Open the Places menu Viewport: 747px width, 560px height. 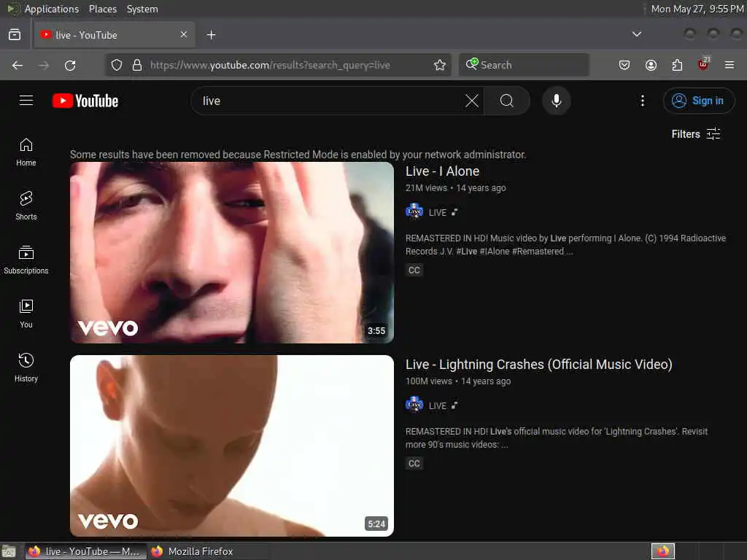pyautogui.click(x=102, y=9)
